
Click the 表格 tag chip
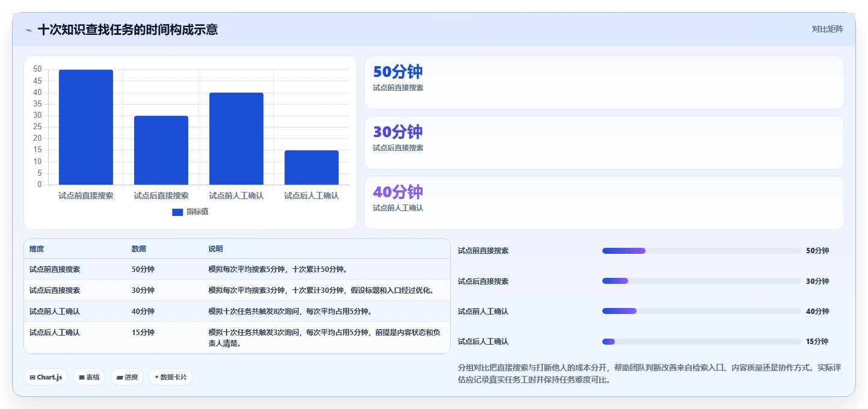click(89, 377)
